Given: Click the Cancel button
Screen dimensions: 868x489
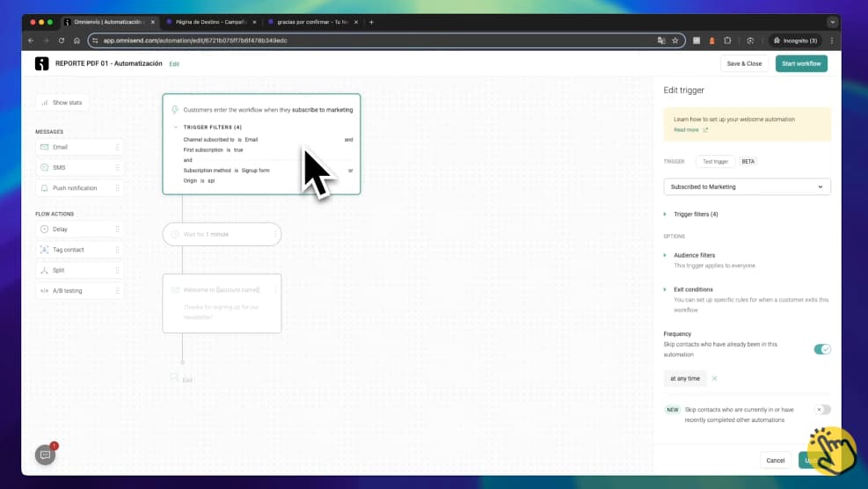Looking at the screenshot, I should click(775, 460).
